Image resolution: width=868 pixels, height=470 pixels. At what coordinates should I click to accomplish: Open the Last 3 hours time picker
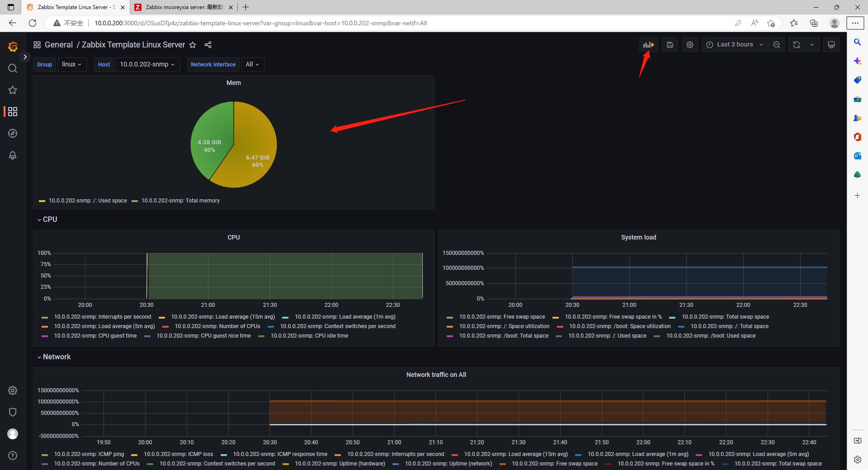735,45
